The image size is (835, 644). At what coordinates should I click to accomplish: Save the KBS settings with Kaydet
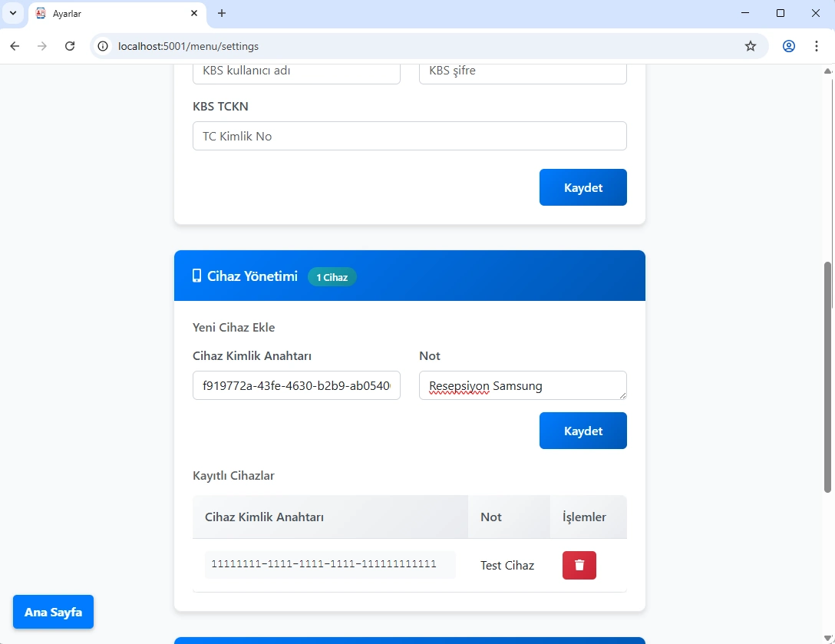(x=583, y=187)
